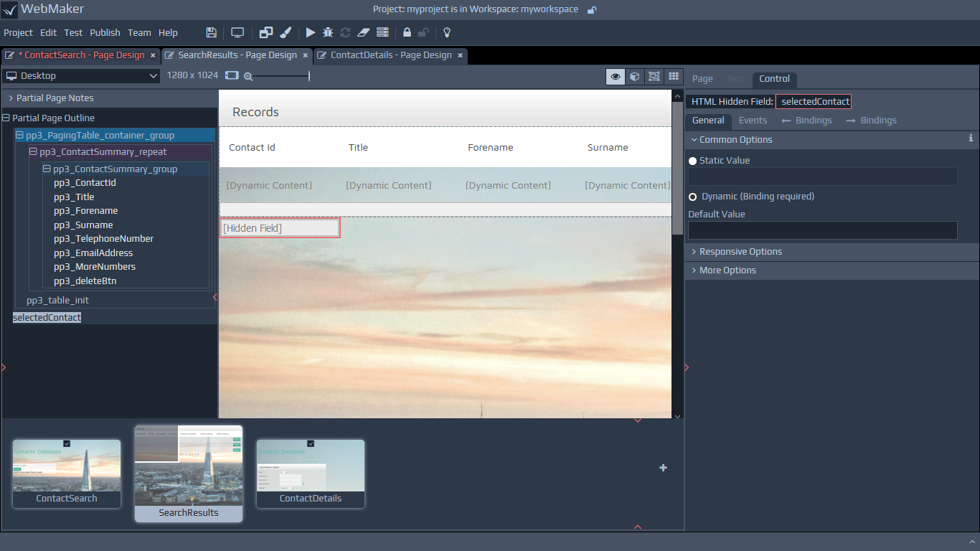
Task: Click the Debug bug icon
Action: coord(328,32)
